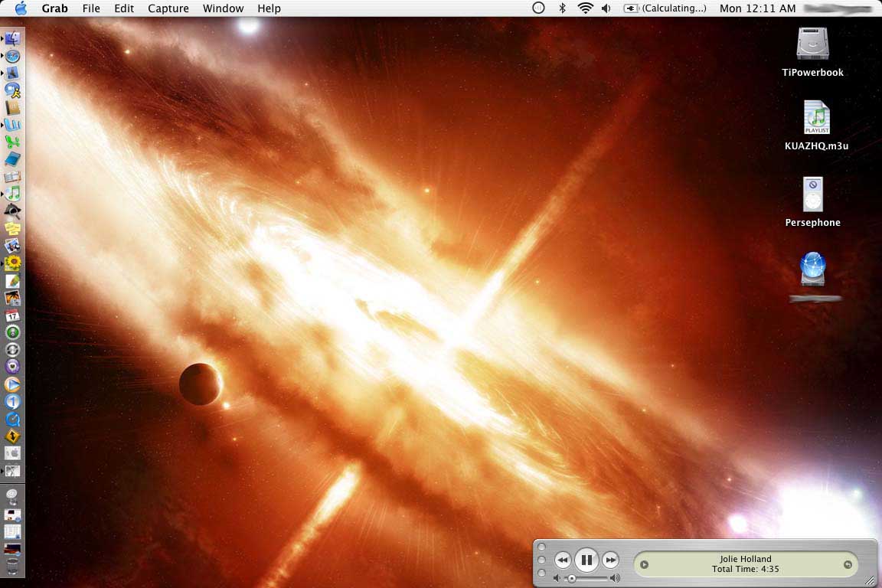Screen dimensions: 882x588
Task: Open the blue number 1 Dock icon
Action: pos(12,401)
